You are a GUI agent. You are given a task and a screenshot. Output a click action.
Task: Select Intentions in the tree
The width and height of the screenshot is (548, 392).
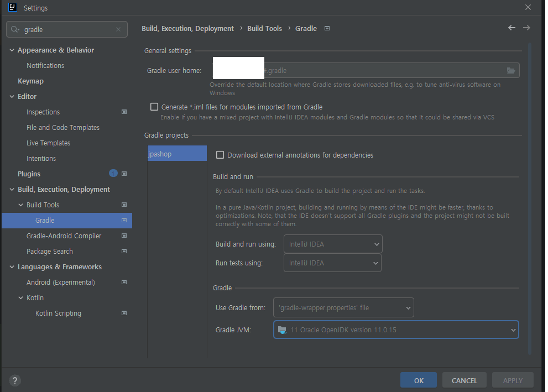tap(41, 158)
